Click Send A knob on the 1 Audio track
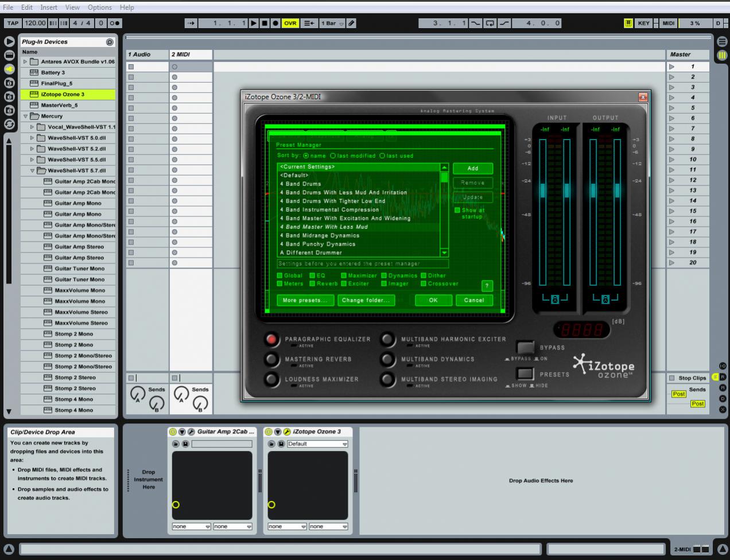Screen dimensions: 730x560 click(137, 394)
